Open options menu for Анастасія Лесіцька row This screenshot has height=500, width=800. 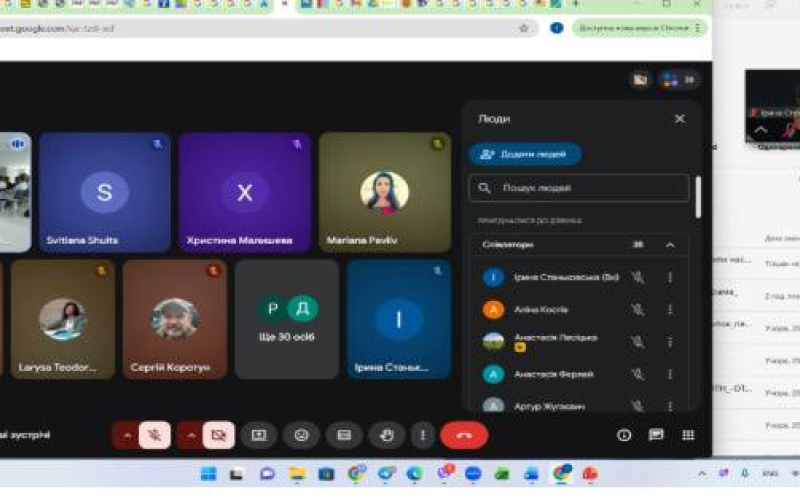click(x=670, y=342)
